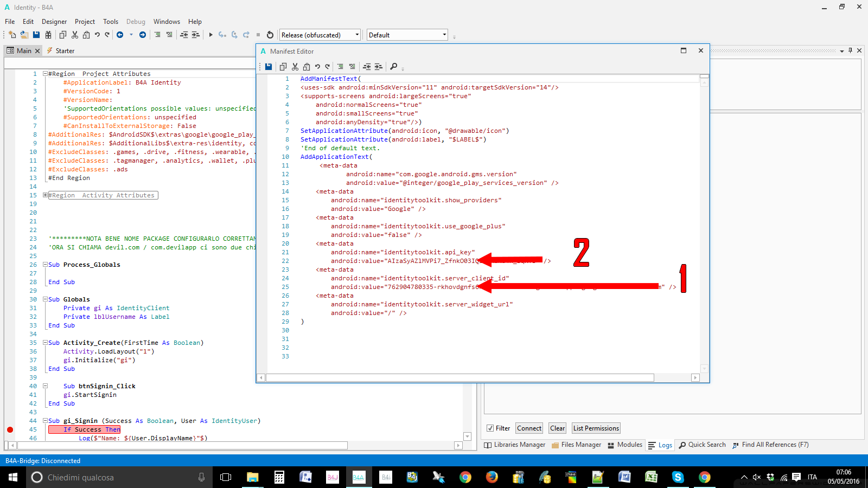Click the main code editor horizontal scrollbar
868x488 pixels.
[182, 445]
